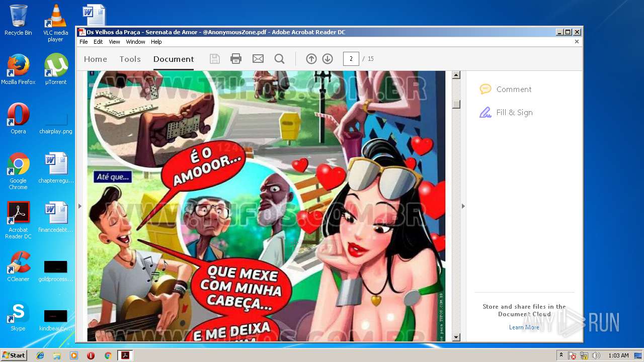644x362 pixels.
Task: Click the vertical scrollbar thumb
Action: 456,104
